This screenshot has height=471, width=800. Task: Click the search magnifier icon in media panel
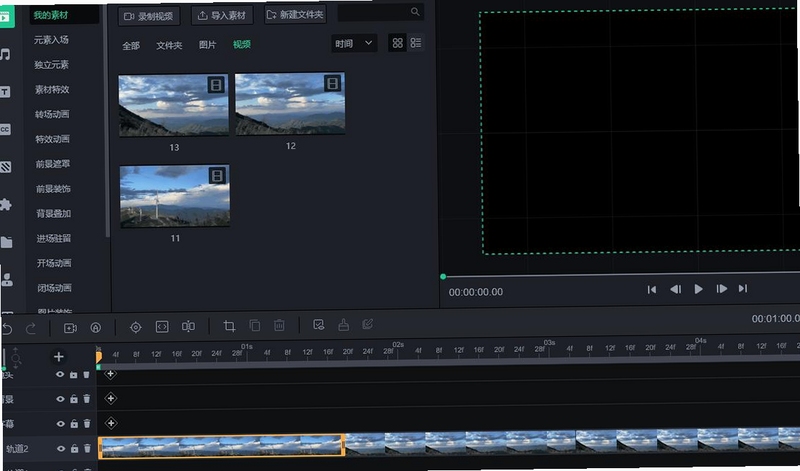[415, 11]
